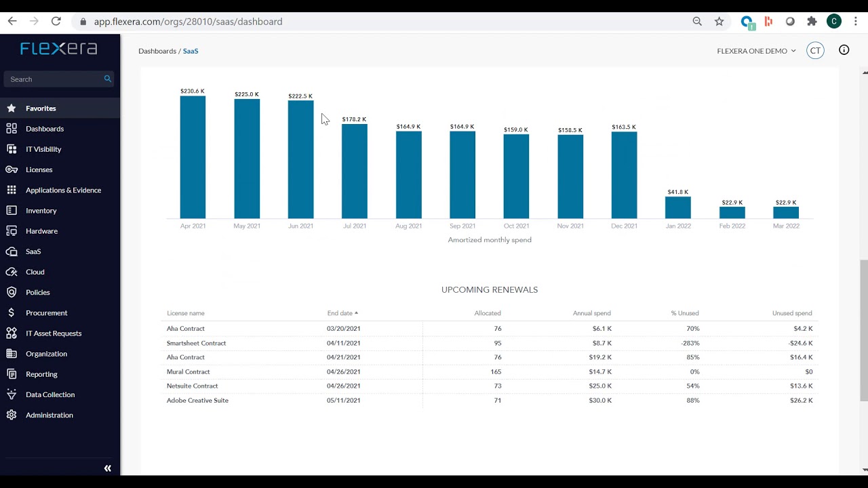Click the Jul 2021 $178.2 K bar

pos(355,171)
